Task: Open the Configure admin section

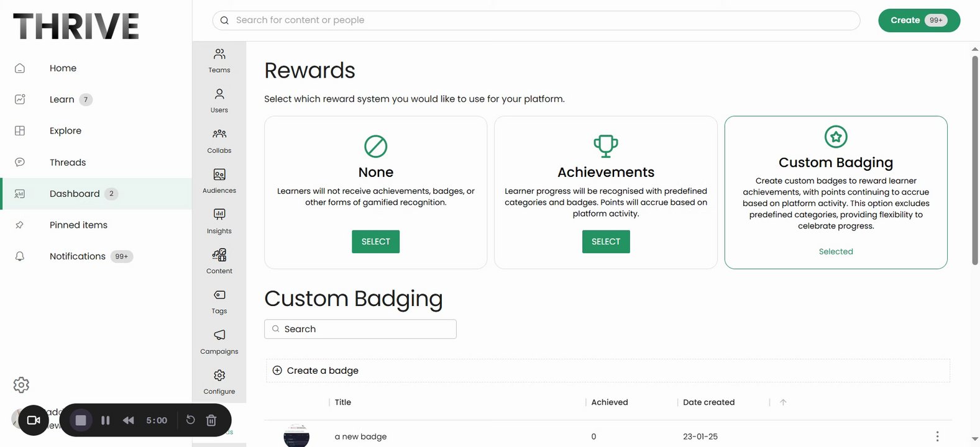Action: coord(219,382)
